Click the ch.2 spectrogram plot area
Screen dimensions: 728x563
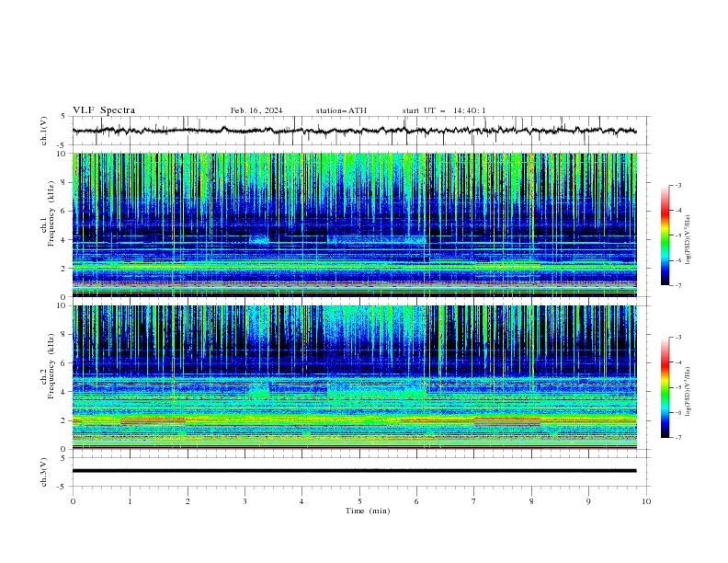[x=354, y=377]
